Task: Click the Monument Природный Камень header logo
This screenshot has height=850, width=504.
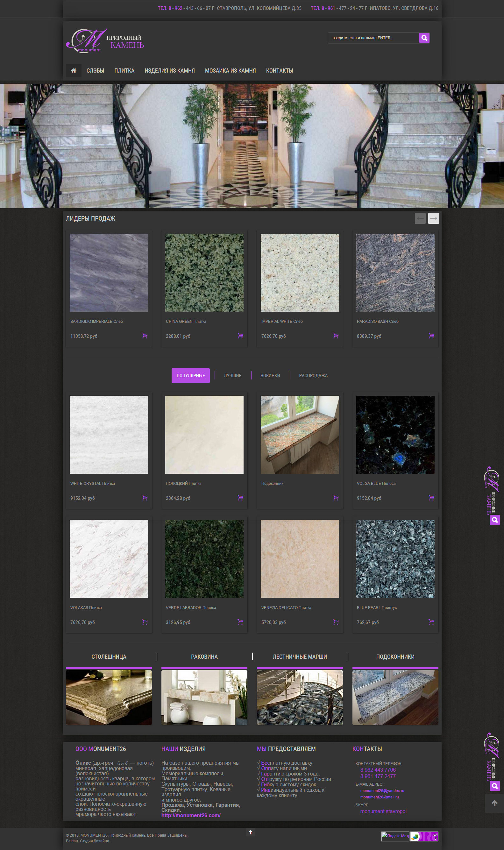Action: click(105, 40)
